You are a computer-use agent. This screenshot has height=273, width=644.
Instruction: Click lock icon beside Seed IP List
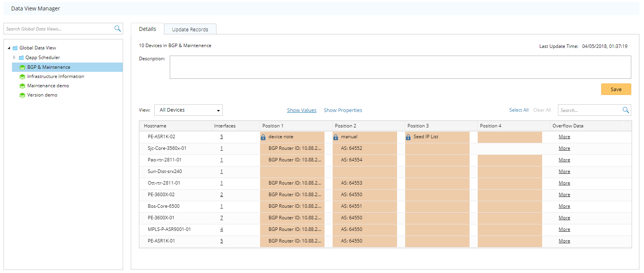[408, 137]
